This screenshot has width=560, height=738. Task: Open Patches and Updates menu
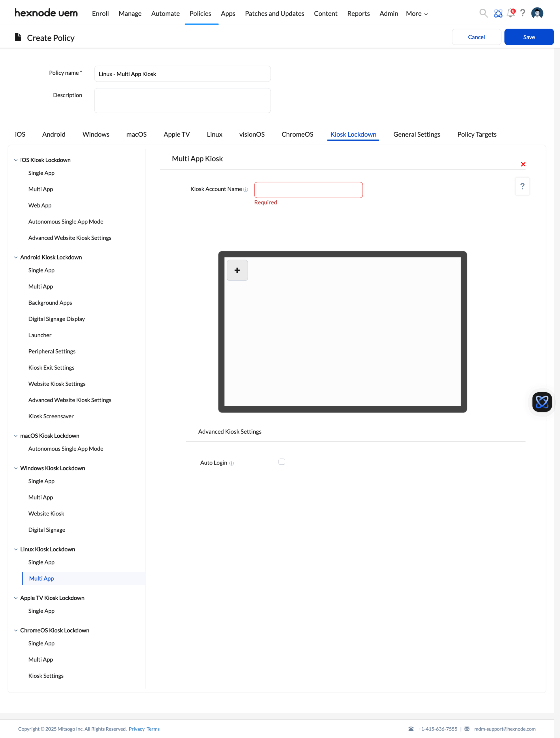tap(274, 13)
